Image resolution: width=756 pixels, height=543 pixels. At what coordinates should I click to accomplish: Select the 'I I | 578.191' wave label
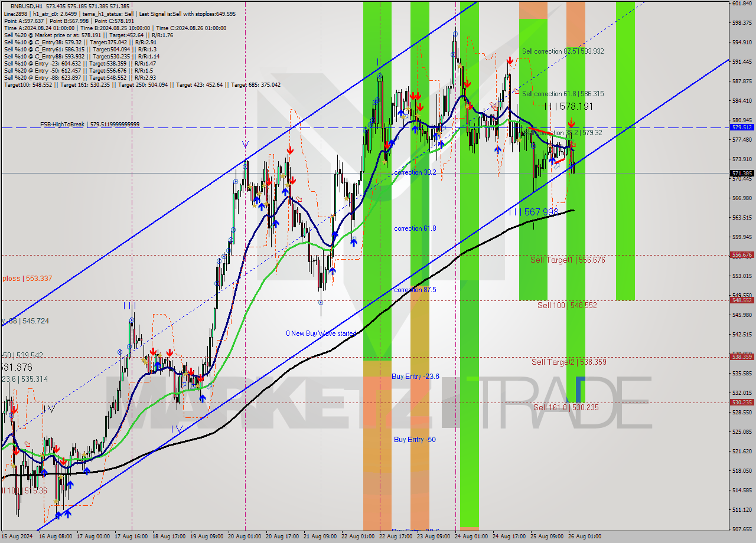(x=568, y=106)
